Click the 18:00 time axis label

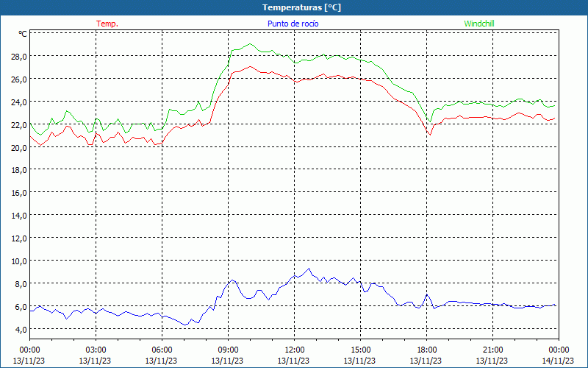[427, 350]
